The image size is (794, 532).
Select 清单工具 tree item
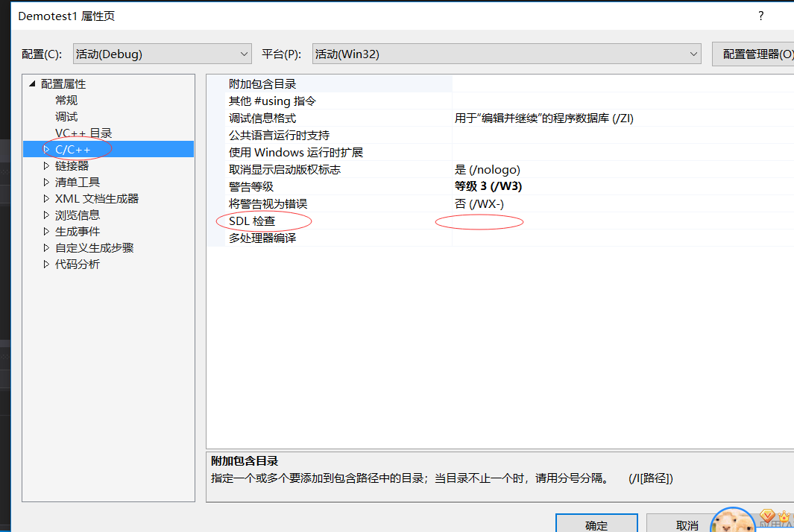(78, 183)
